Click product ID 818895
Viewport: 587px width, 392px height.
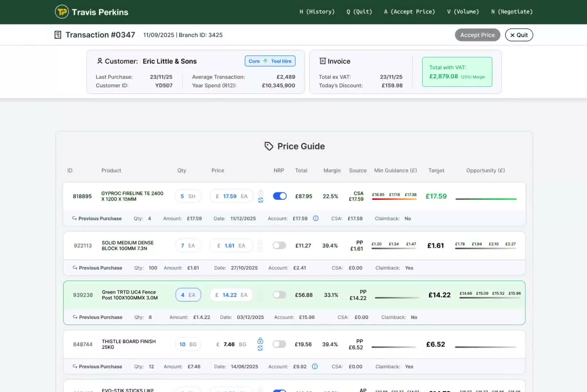[82, 196]
